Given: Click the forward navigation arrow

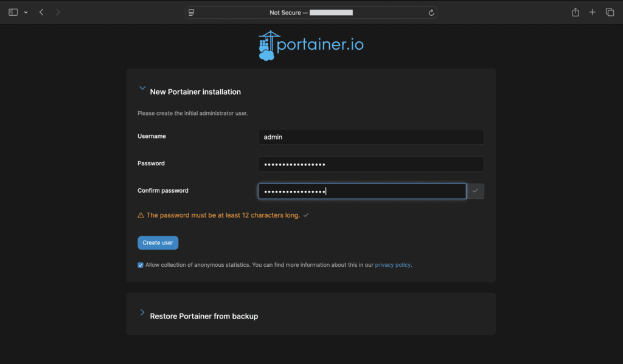Looking at the screenshot, I should click(x=58, y=12).
